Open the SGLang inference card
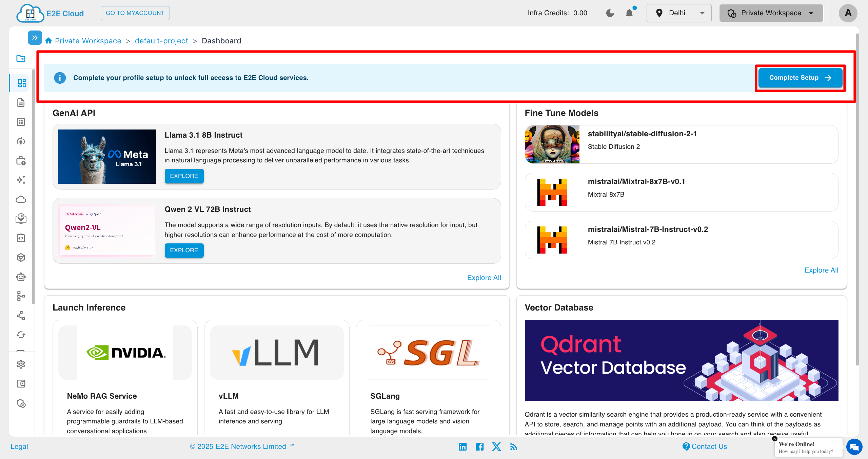The image size is (868, 459). (x=429, y=378)
